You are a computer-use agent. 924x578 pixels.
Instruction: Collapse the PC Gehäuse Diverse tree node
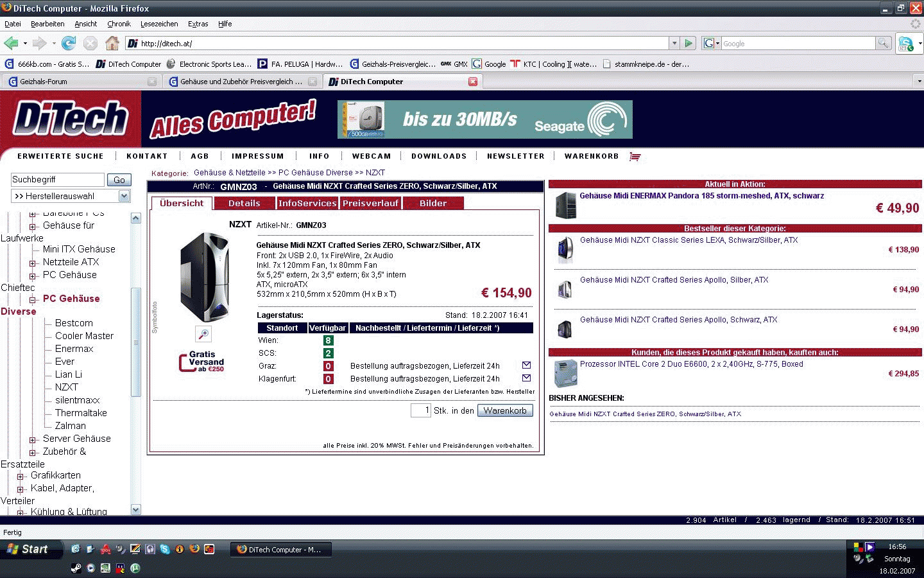click(32, 299)
